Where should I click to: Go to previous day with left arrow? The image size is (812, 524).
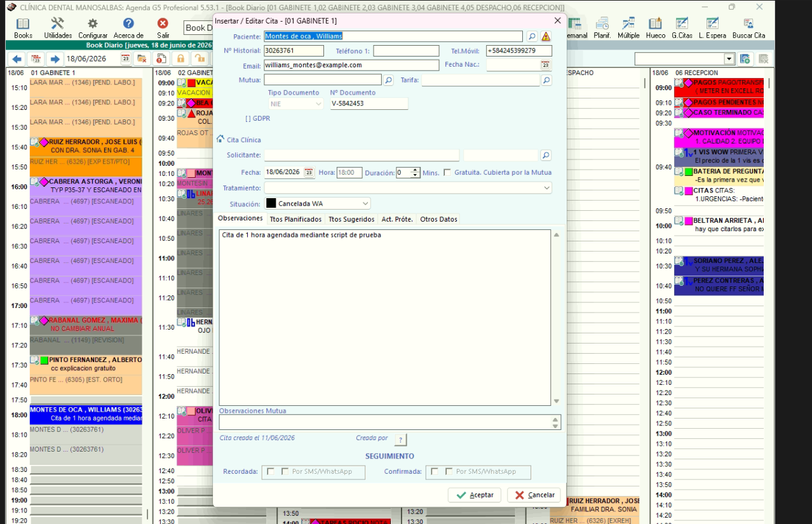click(x=17, y=59)
